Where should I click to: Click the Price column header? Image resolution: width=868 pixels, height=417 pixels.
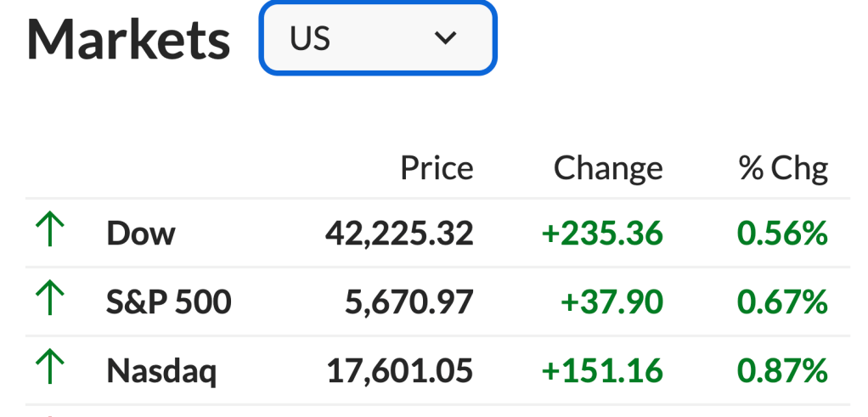click(x=437, y=168)
